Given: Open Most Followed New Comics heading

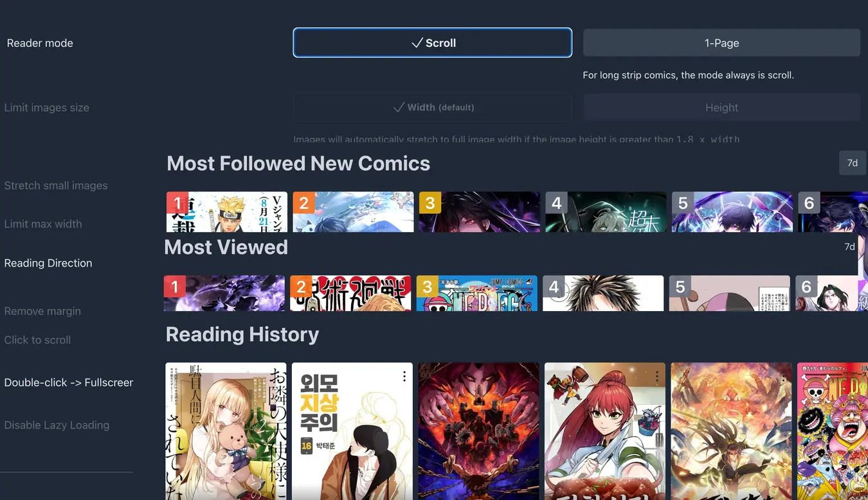Looking at the screenshot, I should [298, 163].
